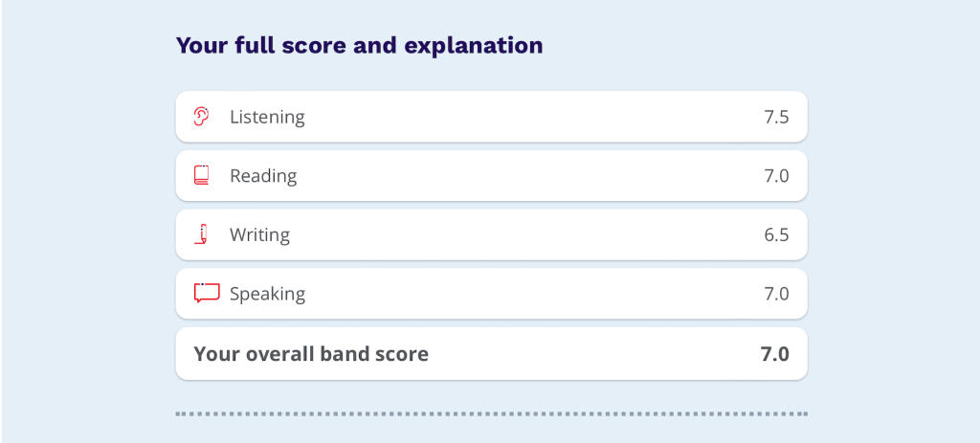The image size is (980, 443).
Task: Click the Speaking score value
Action: 776,294
